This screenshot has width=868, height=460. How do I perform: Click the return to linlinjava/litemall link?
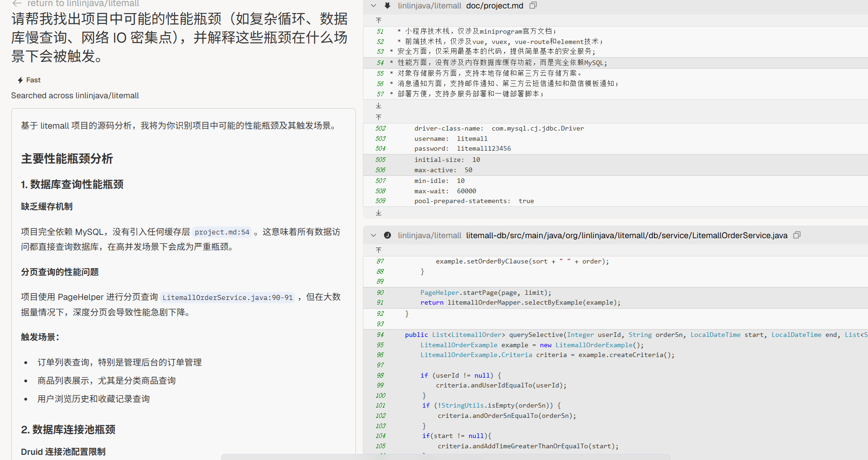(83, 4)
